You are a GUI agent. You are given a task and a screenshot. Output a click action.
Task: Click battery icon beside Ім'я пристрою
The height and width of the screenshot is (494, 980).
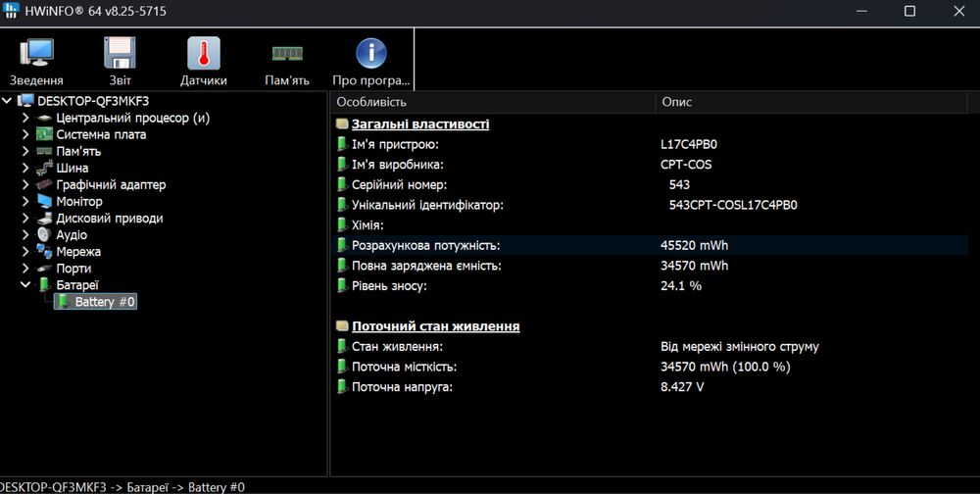tap(342, 144)
